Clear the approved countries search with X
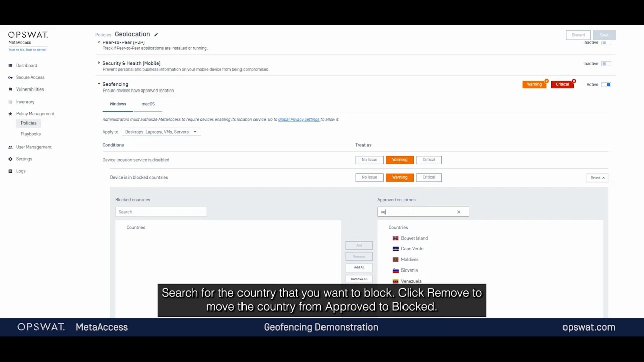This screenshot has height=362, width=644. tap(459, 212)
